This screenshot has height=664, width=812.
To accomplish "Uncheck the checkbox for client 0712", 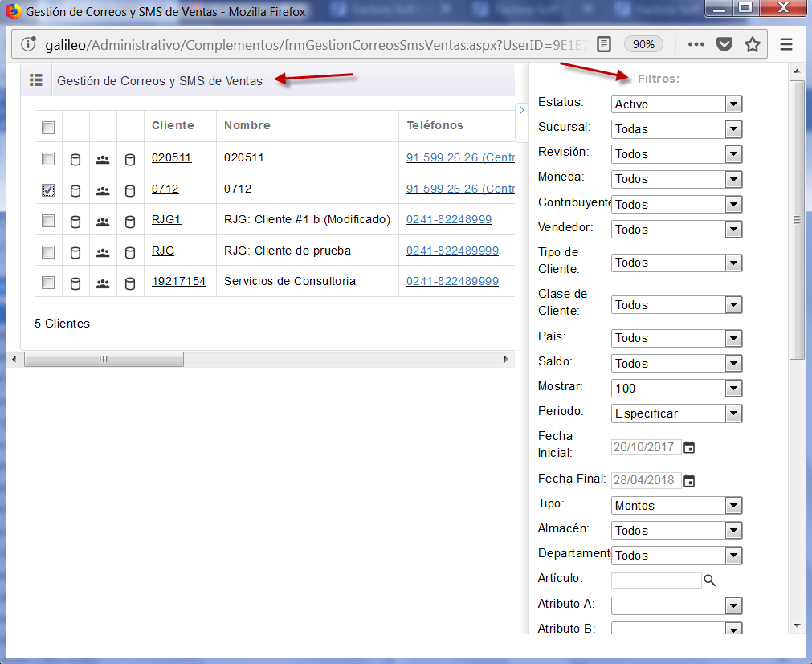I will pyautogui.click(x=48, y=189).
